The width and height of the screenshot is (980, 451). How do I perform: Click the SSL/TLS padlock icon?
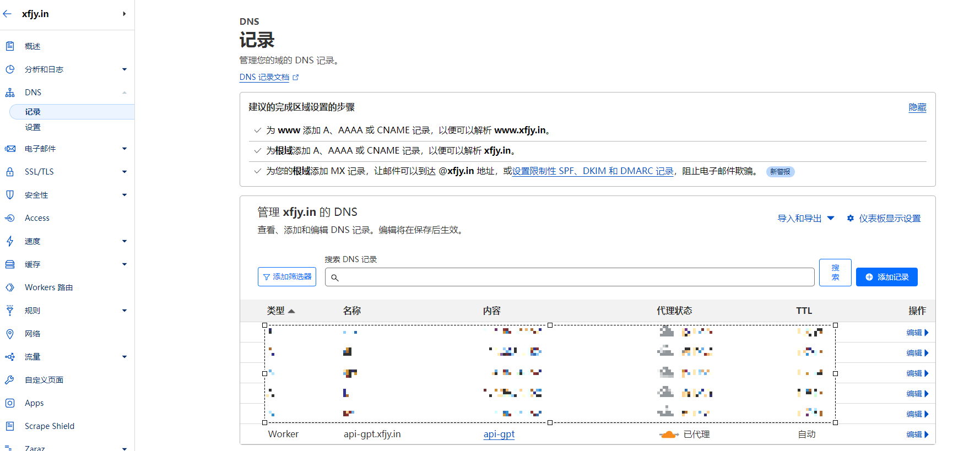coord(10,172)
